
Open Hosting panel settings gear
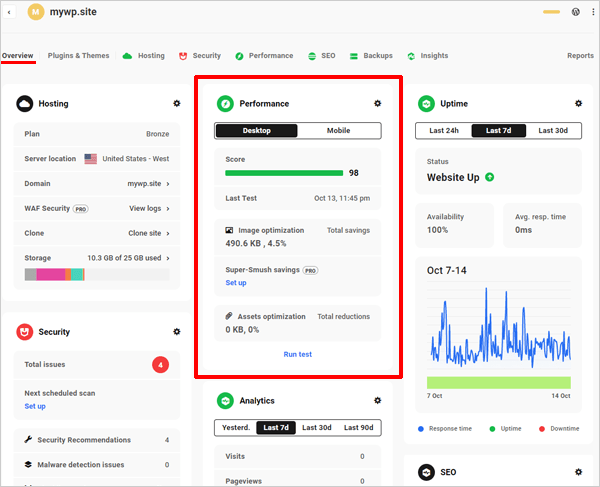click(x=177, y=103)
